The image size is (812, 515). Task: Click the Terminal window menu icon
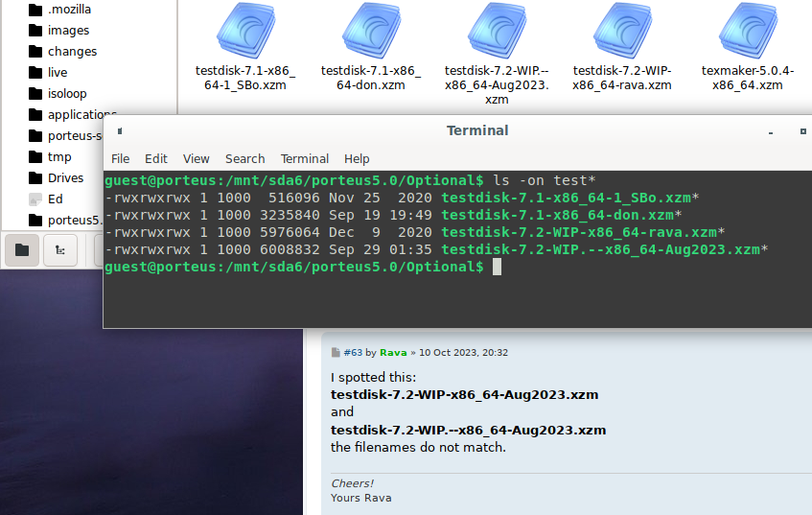click(120, 131)
